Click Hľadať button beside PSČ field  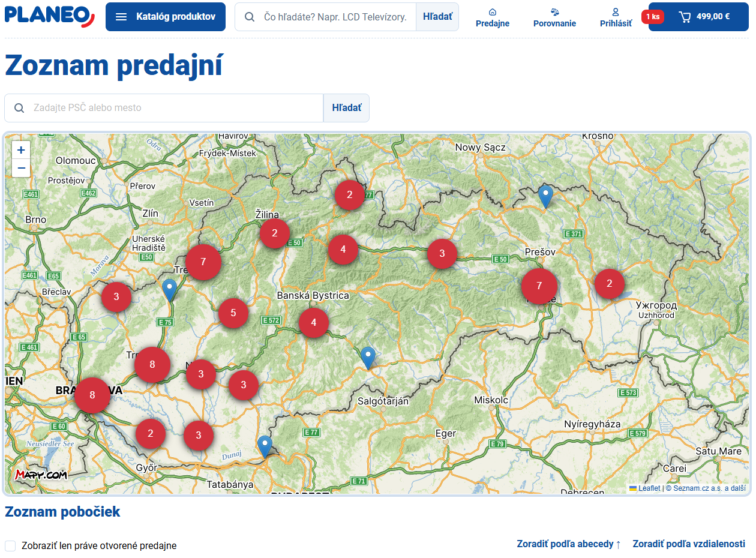tap(346, 108)
